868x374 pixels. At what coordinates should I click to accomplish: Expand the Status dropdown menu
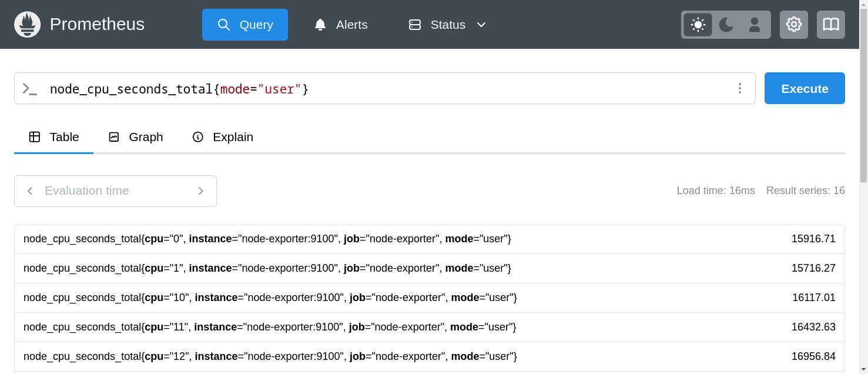pos(448,25)
